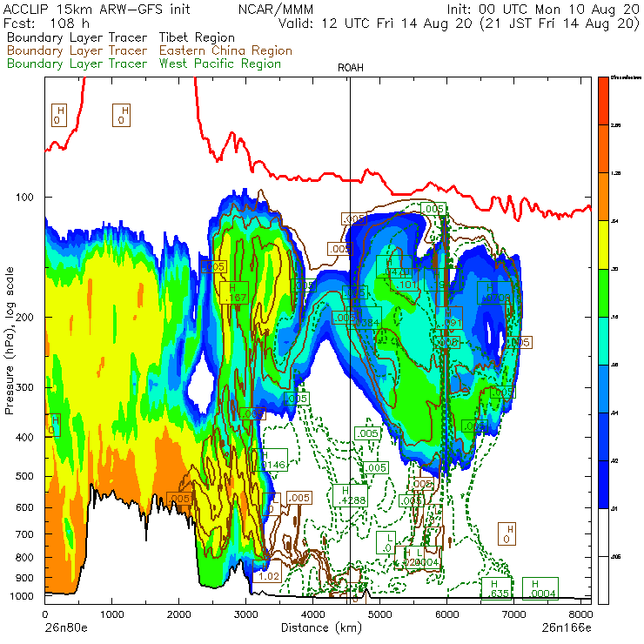Click the orange color bar segment between .64 and 1.28

coord(603,197)
